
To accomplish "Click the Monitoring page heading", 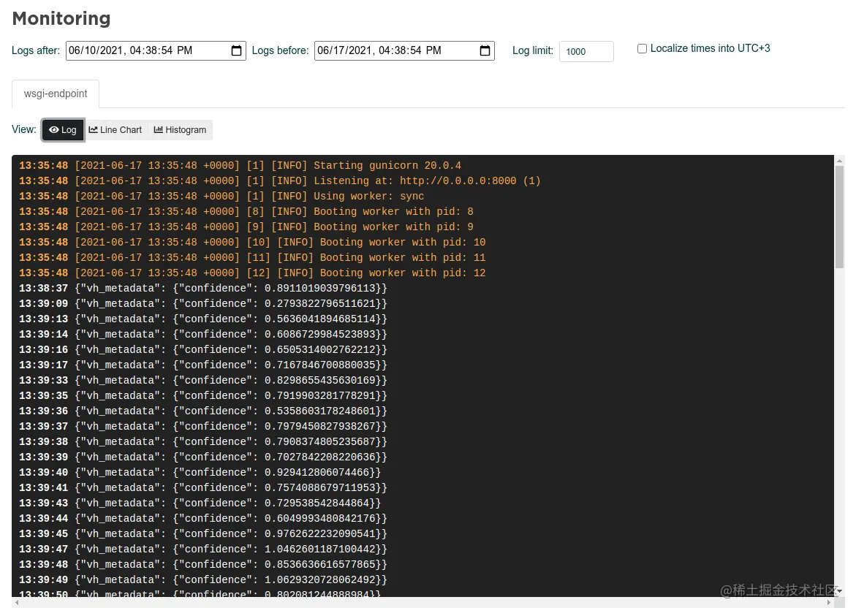I will [x=61, y=18].
